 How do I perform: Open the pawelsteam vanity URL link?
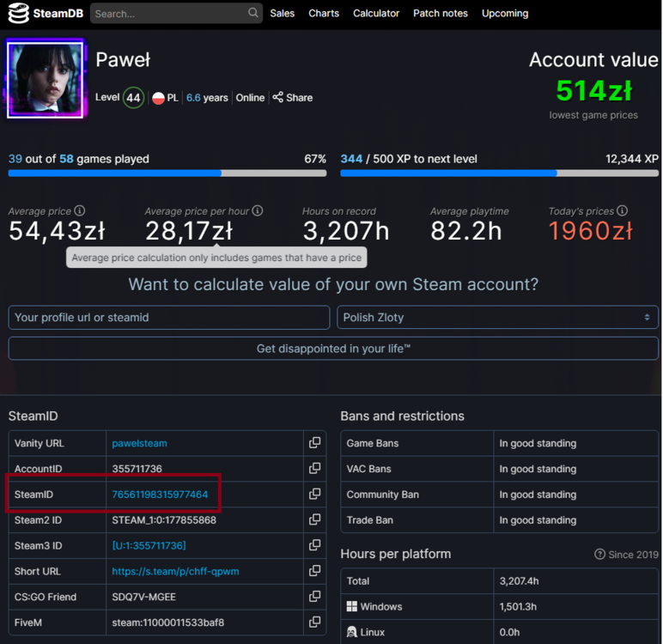(139, 443)
